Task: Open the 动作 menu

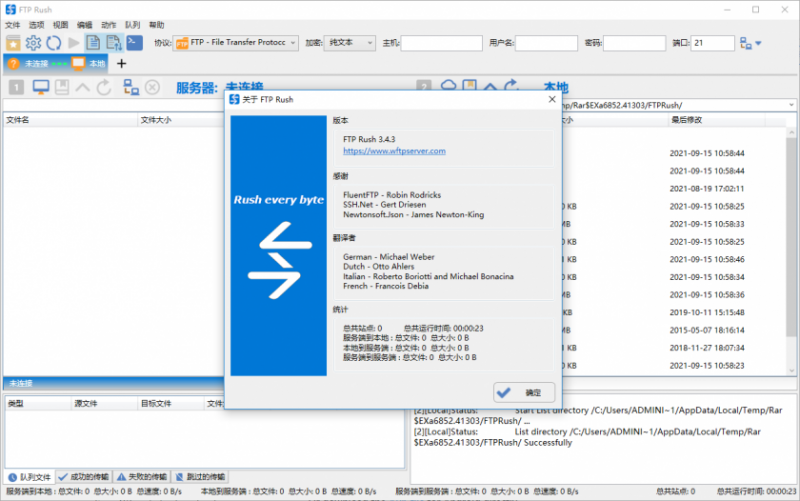Action: point(108,25)
